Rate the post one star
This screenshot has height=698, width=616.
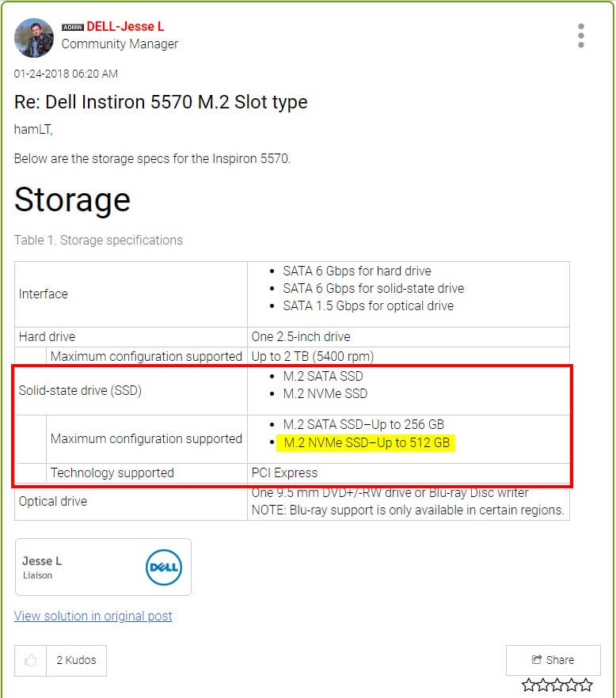pyautogui.click(x=528, y=685)
